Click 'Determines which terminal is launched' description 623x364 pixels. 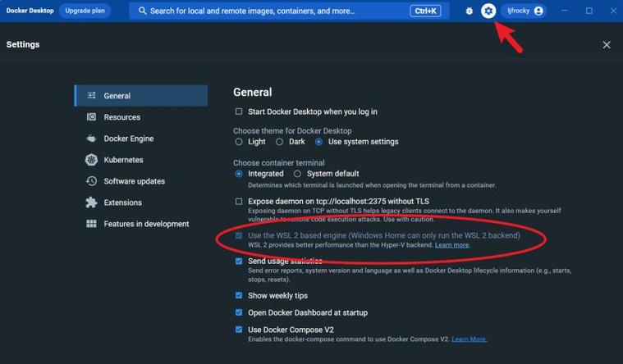(372, 185)
